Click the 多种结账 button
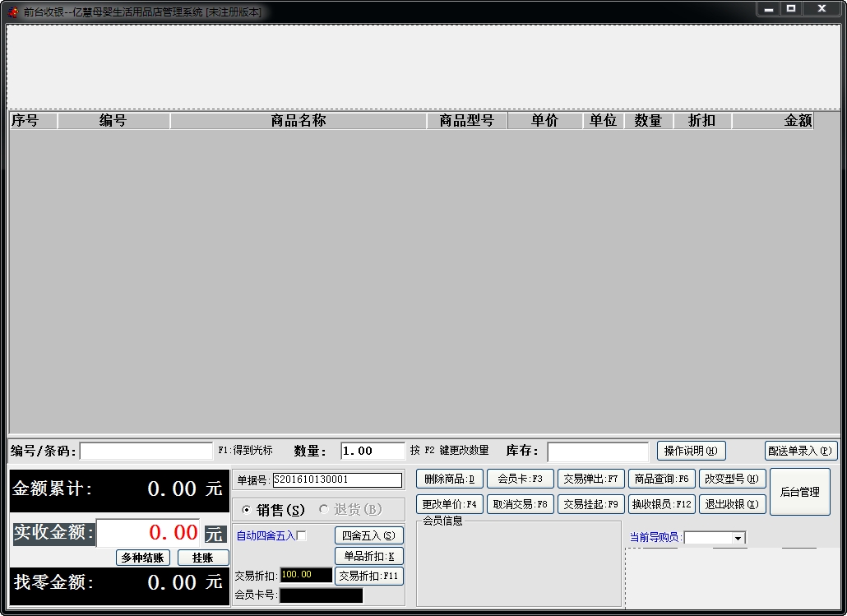 click(x=143, y=558)
